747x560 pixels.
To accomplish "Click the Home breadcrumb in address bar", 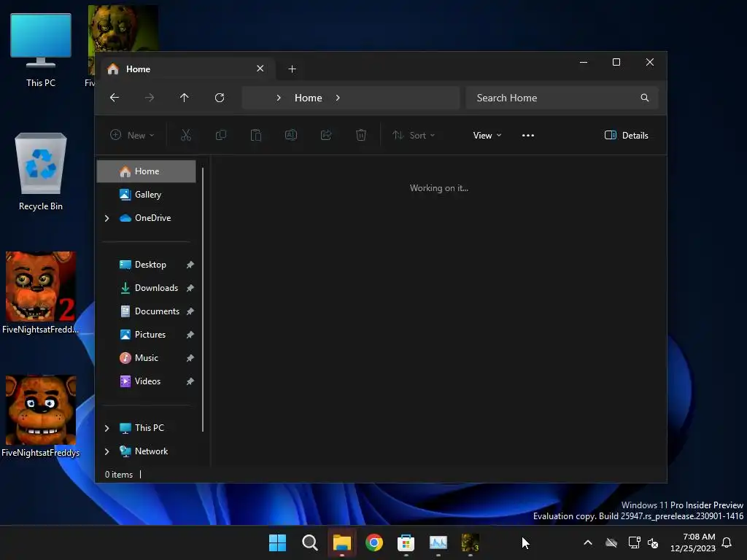I will pyautogui.click(x=309, y=98).
